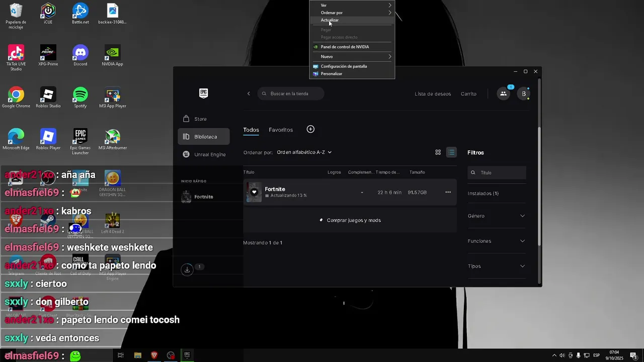This screenshot has height=362, width=644.
Task: Open NVIDIA App desktop icon
Action: click(x=112, y=55)
